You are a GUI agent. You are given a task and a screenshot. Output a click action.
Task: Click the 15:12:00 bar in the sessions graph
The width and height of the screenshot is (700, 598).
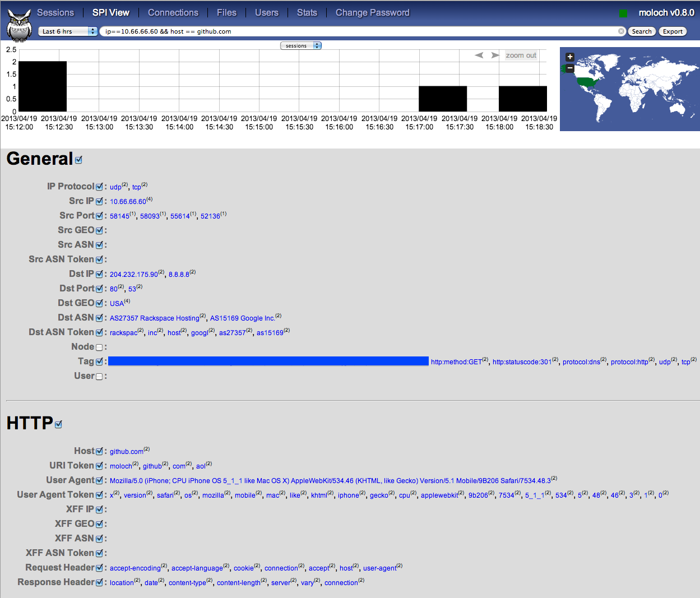(43, 86)
